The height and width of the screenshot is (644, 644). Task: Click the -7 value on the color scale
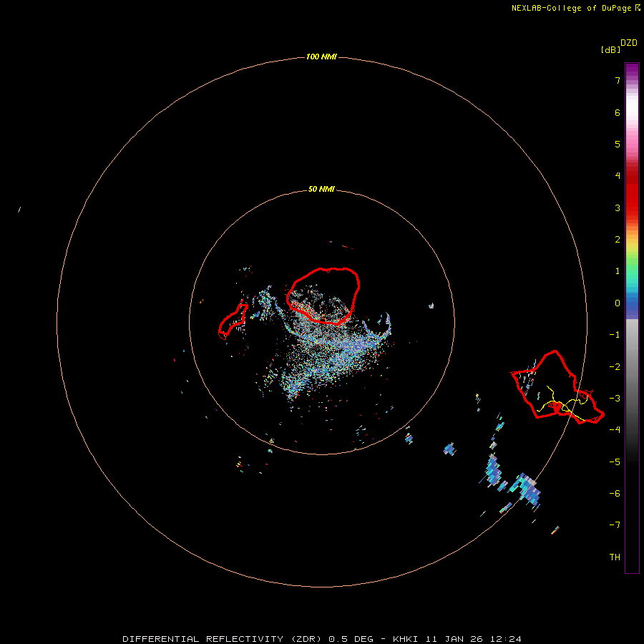point(615,525)
